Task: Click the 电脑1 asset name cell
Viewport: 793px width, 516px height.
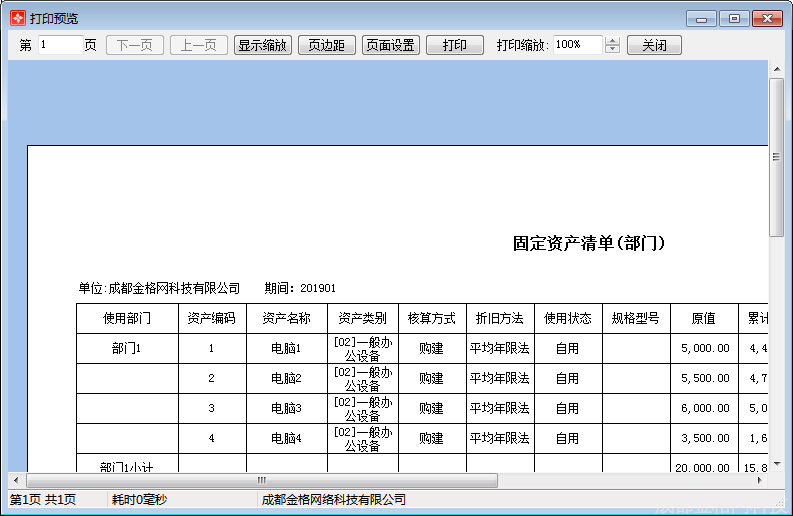Action: (286, 349)
